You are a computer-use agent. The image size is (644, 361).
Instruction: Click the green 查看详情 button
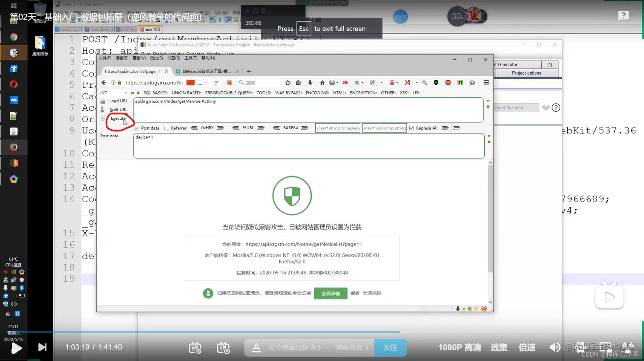click(x=331, y=293)
